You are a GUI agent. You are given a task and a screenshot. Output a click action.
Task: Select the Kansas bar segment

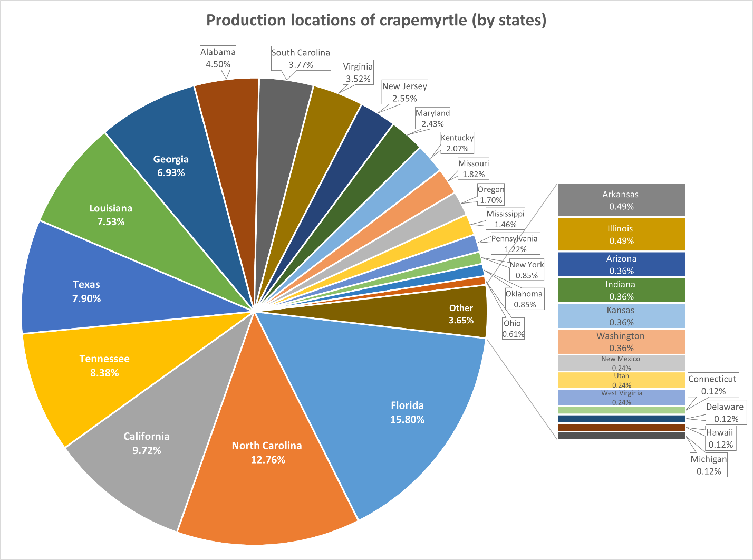[x=621, y=316]
